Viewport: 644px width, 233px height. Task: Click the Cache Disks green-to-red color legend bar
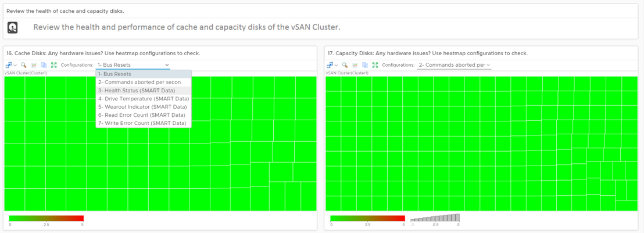46,218
